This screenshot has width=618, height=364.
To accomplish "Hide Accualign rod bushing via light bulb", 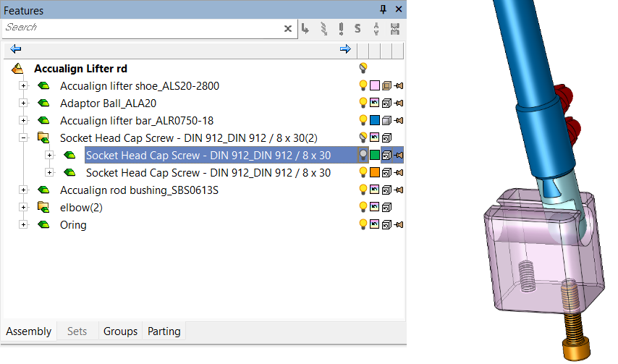I will (363, 190).
